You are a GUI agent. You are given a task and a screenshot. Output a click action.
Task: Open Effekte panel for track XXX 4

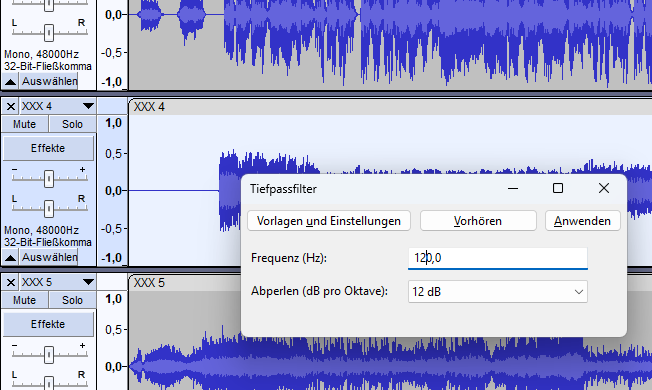tap(48, 148)
